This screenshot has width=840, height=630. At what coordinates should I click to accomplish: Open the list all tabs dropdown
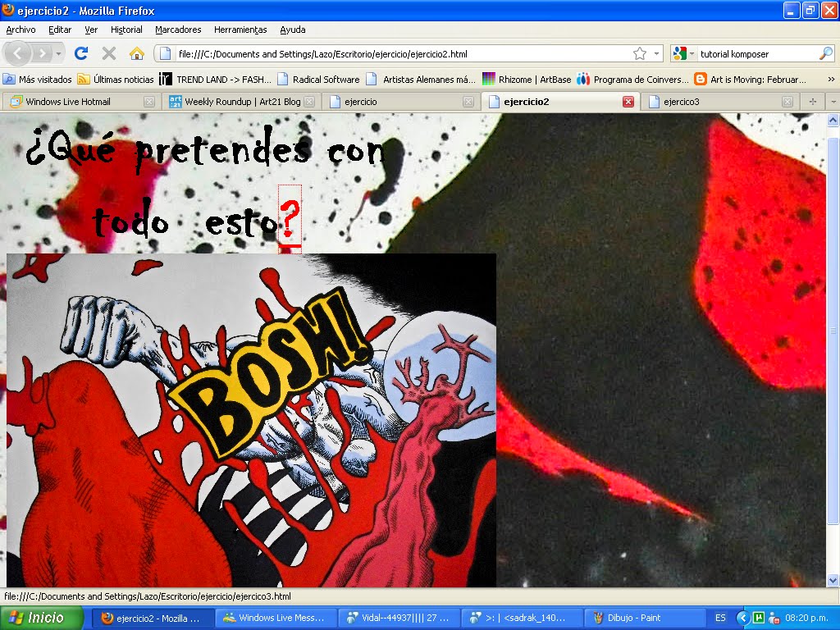pos(833,102)
